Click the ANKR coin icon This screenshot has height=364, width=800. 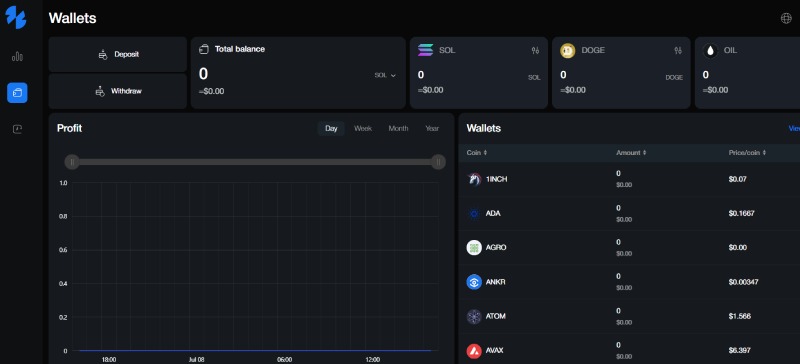(474, 282)
